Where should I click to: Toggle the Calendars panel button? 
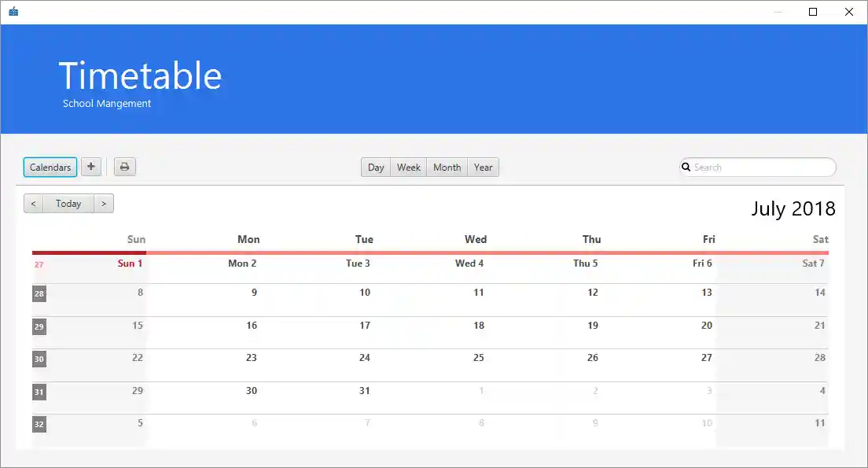pyautogui.click(x=50, y=167)
